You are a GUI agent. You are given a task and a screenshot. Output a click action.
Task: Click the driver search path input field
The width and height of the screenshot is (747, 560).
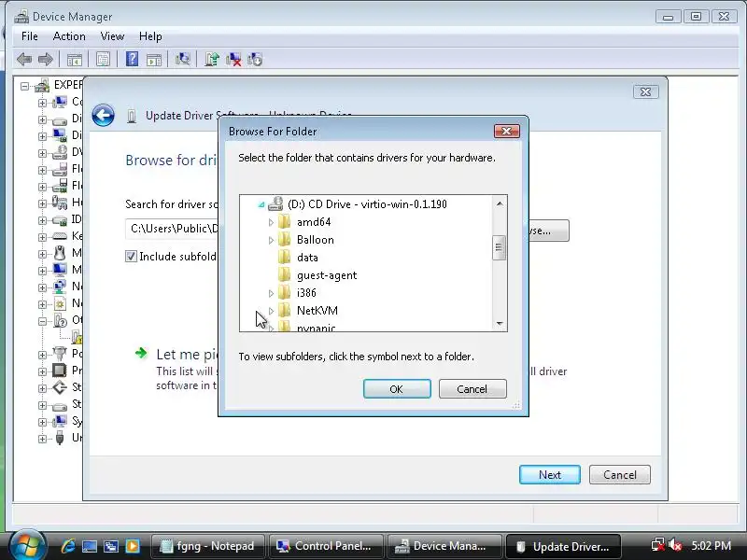coord(172,229)
